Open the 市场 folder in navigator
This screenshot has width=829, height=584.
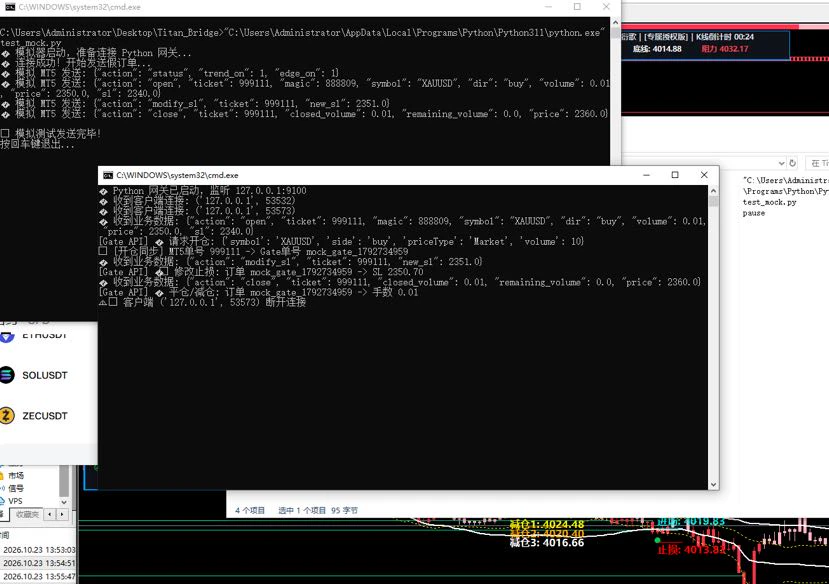(16, 475)
